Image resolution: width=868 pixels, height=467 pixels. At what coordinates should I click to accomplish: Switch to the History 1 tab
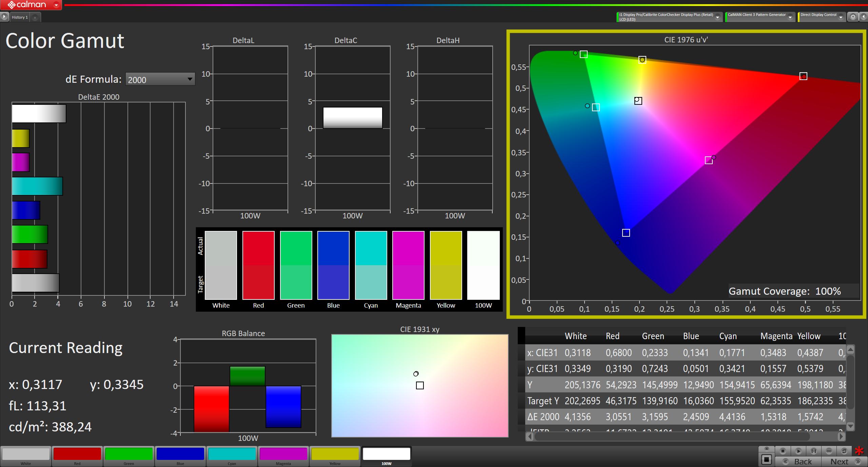(20, 17)
